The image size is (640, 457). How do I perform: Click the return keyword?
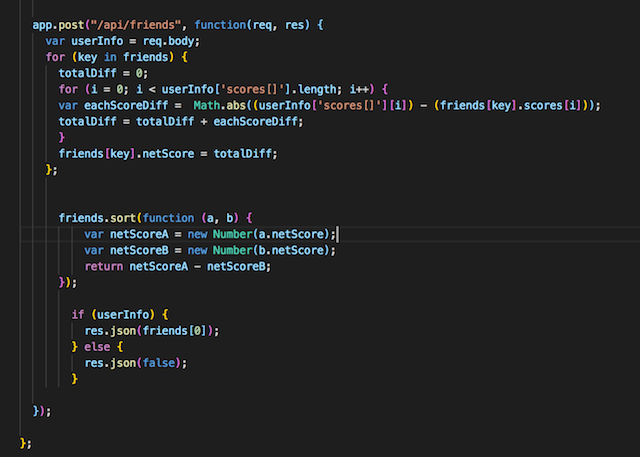coord(104,266)
